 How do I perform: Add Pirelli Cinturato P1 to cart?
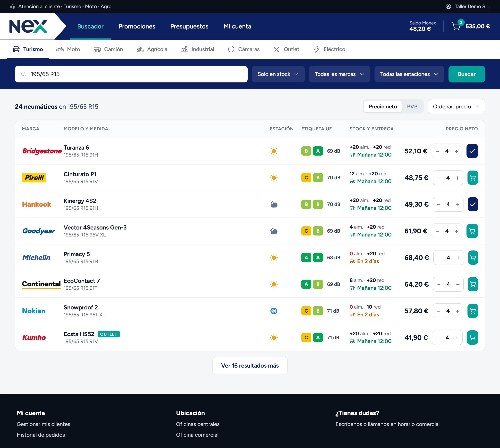point(472,178)
